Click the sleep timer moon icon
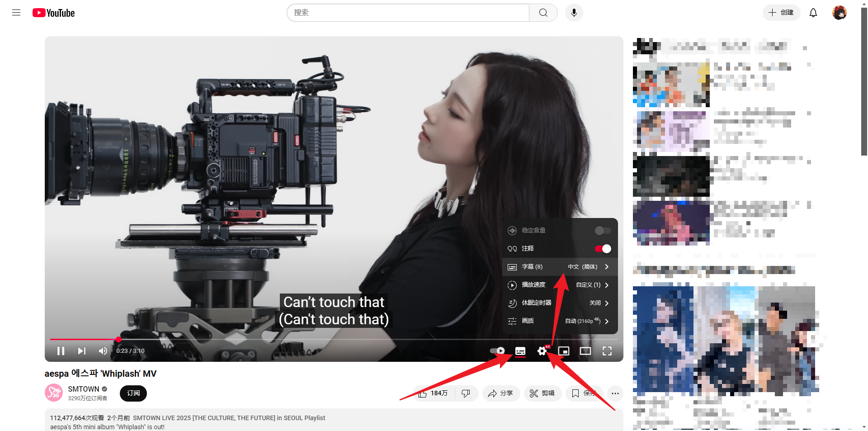 point(512,303)
